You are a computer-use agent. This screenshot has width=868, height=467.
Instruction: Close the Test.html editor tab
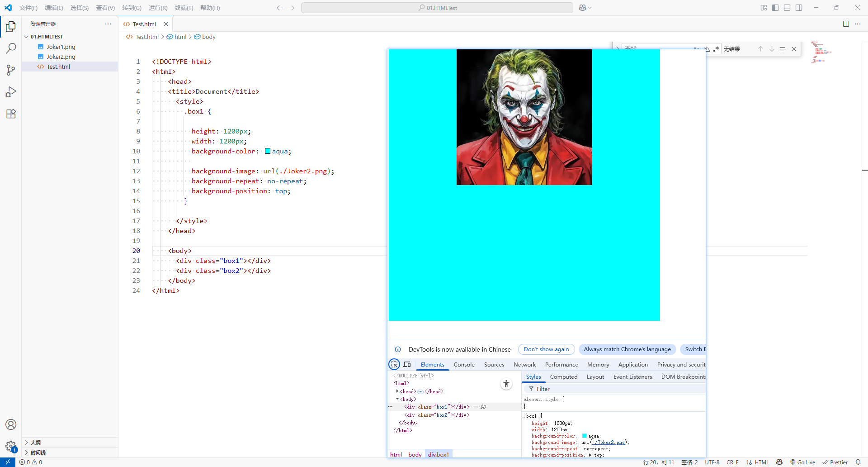[166, 24]
